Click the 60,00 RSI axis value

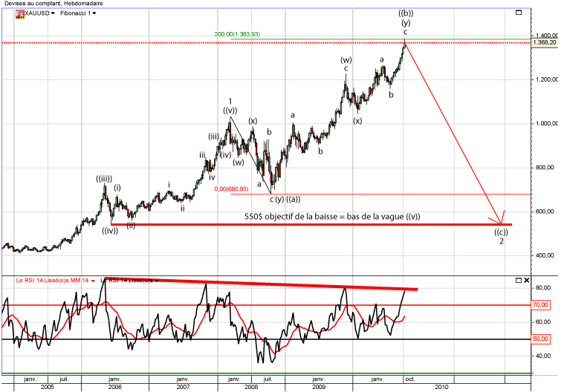542,322
